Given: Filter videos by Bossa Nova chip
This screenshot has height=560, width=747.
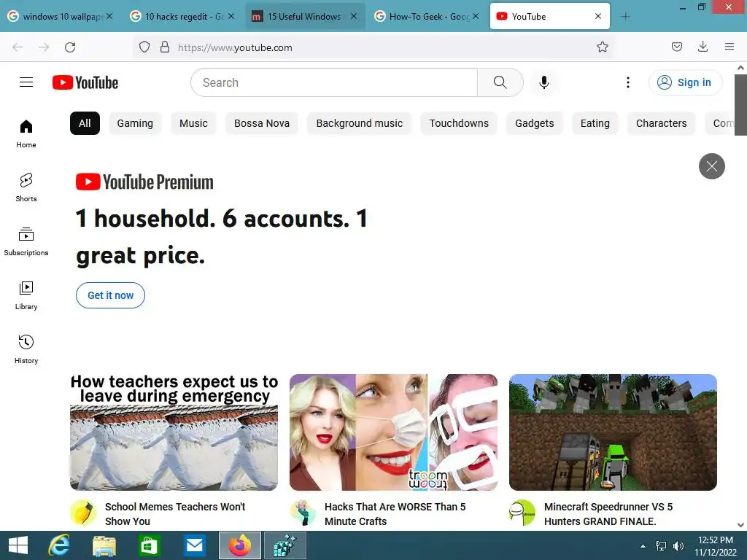Looking at the screenshot, I should [x=262, y=123].
